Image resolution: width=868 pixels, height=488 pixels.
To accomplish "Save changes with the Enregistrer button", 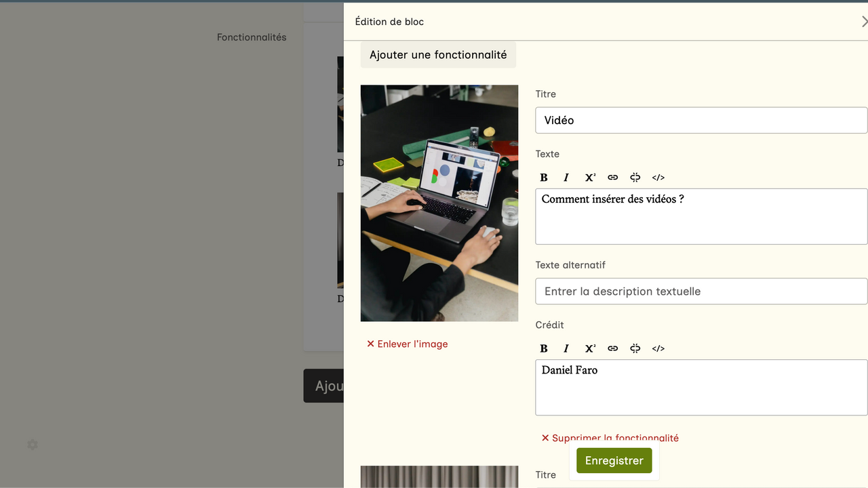I will coord(614,461).
